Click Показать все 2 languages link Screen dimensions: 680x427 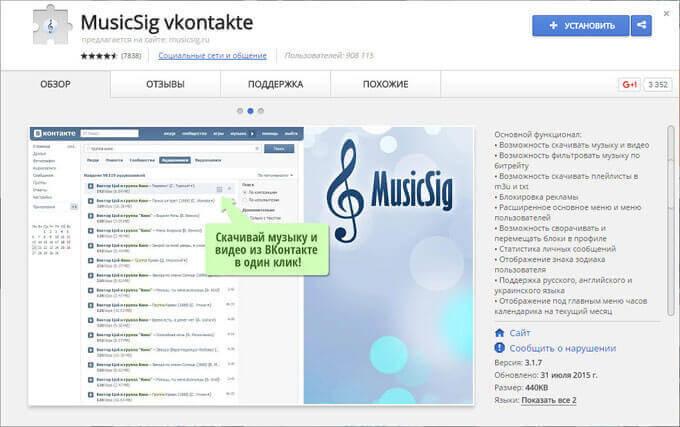(549, 400)
